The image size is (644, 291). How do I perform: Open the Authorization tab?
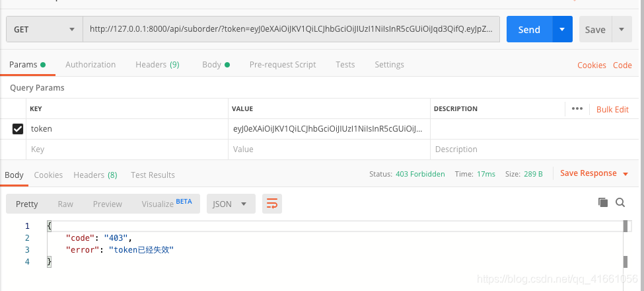click(x=90, y=65)
